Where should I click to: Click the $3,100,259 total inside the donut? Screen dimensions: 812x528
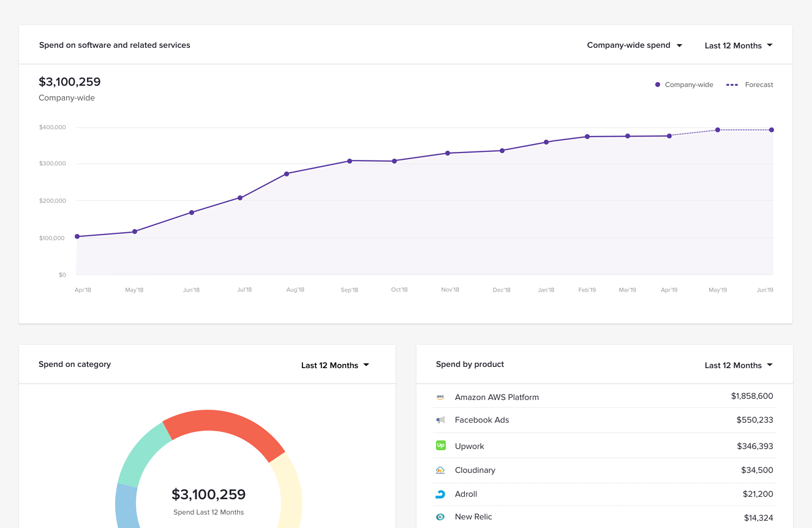click(x=209, y=494)
